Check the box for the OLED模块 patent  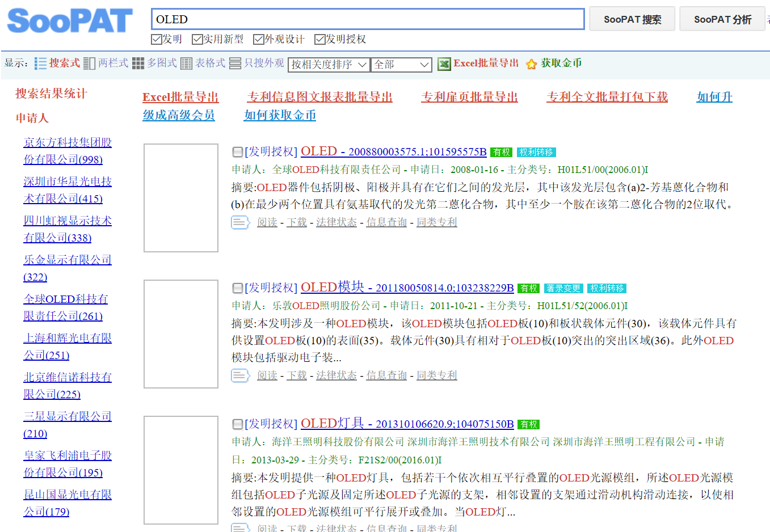(x=238, y=288)
